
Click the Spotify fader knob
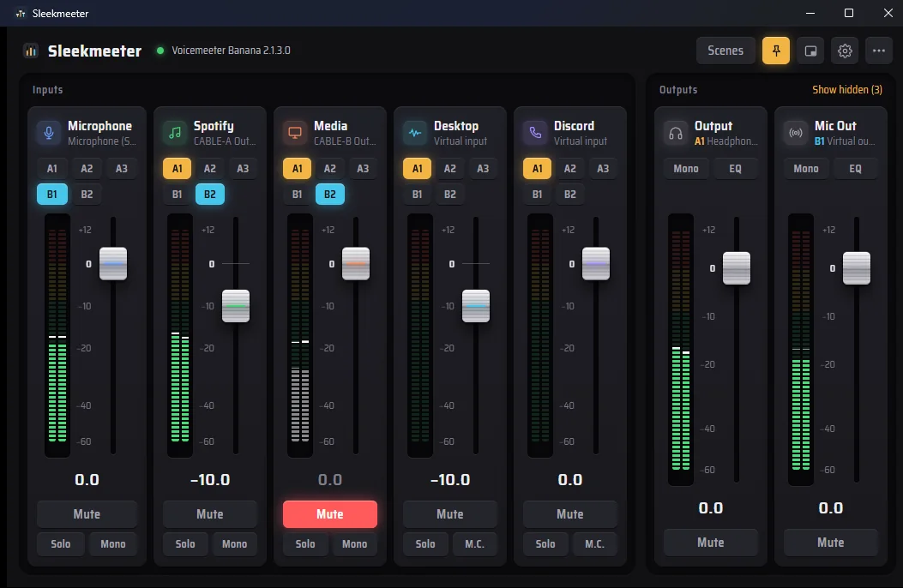[236, 306]
